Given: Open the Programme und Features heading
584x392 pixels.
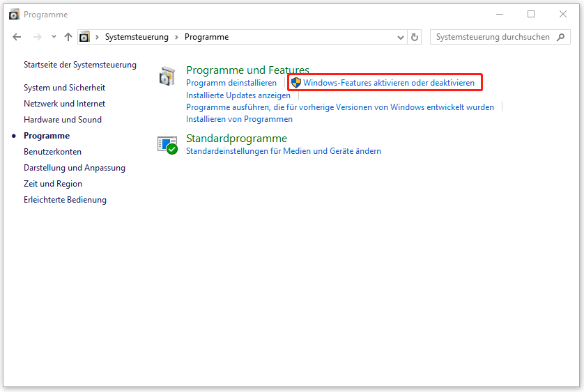Looking at the screenshot, I should 247,70.
